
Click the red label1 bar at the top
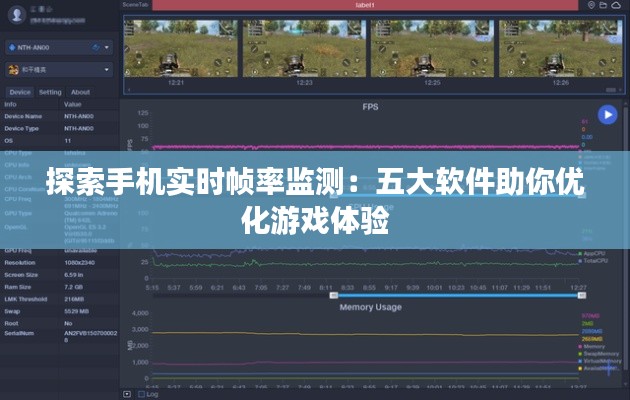pyautogui.click(x=366, y=5)
